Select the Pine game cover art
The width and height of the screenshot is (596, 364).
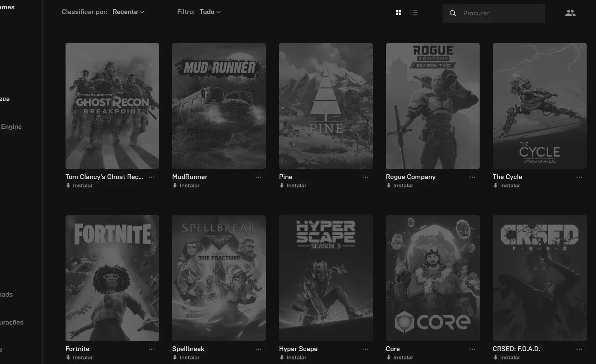326,106
